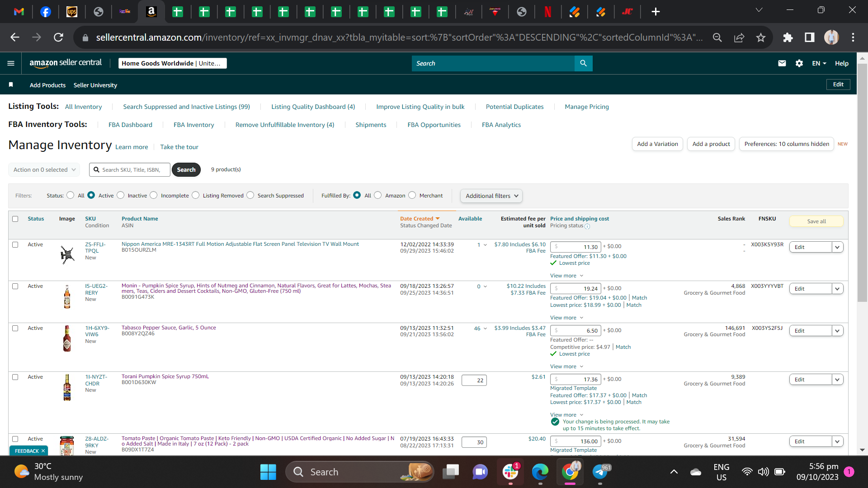Expand View more under the Nippon price
This screenshot has height=488, width=868.
[566, 276]
